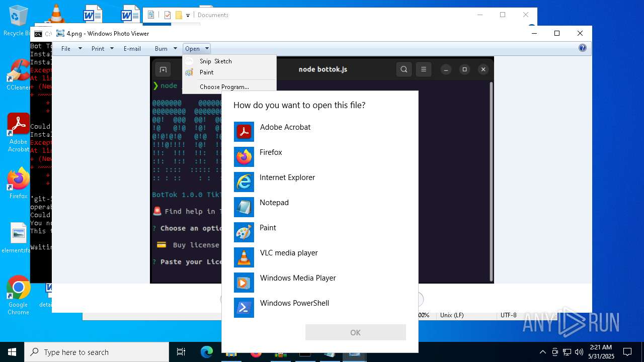Click the Documents window quick access dropdown arrow
Viewport: 644px width, 362px height.
click(188, 15)
